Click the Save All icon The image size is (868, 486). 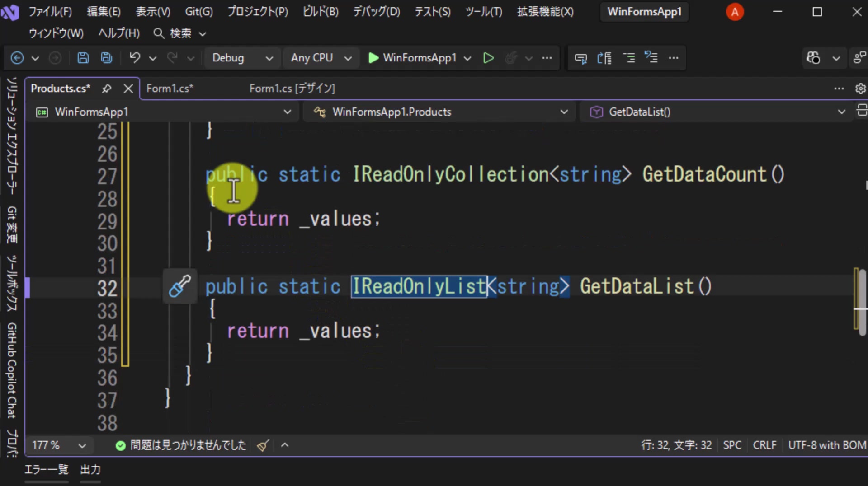[x=107, y=58]
